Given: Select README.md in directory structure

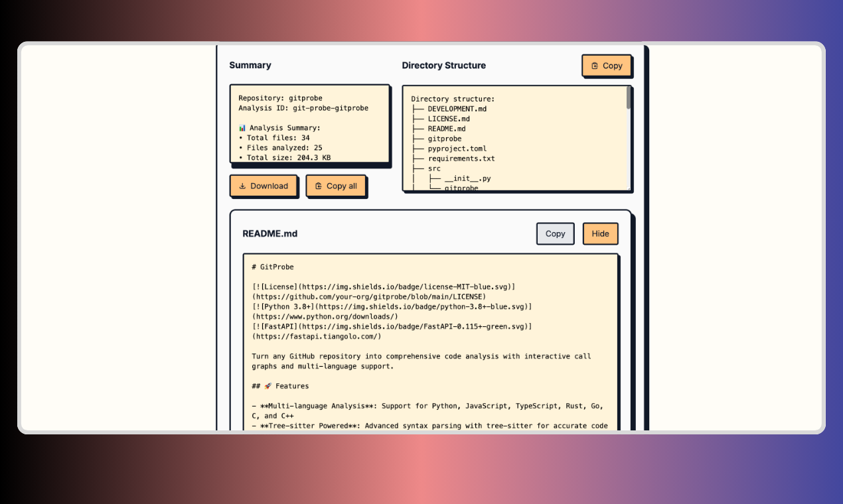Looking at the screenshot, I should click(447, 129).
